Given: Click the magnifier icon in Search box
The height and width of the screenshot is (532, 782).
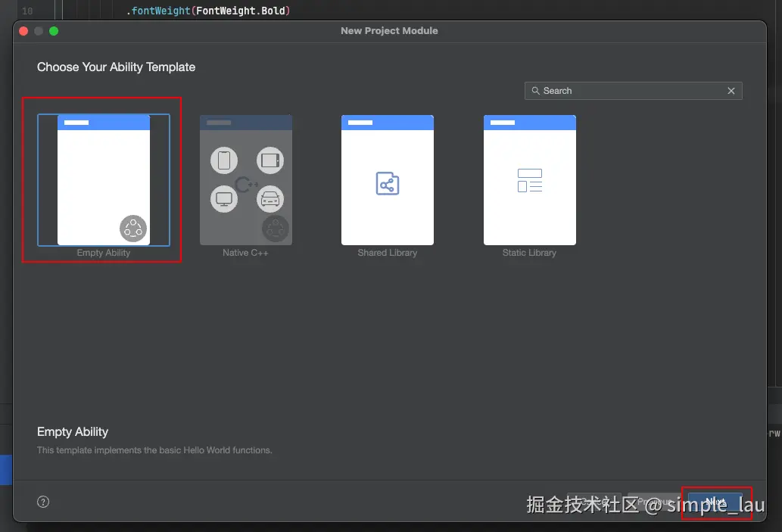Looking at the screenshot, I should [536, 91].
